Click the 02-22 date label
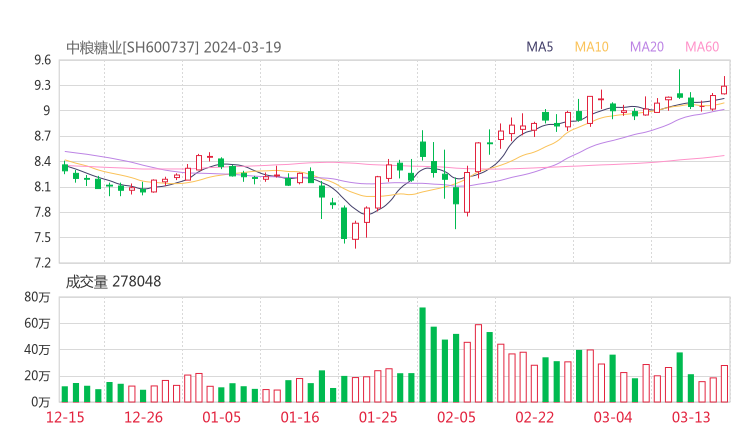 click(535, 417)
